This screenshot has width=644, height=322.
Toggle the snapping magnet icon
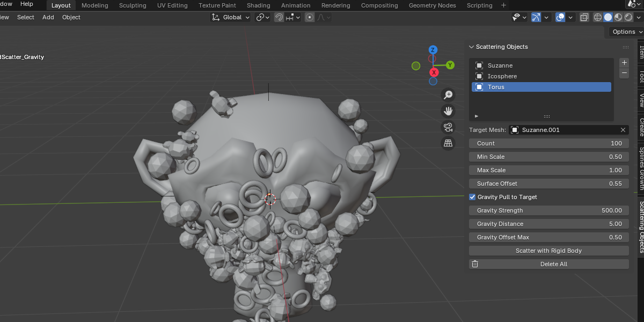pyautogui.click(x=279, y=17)
